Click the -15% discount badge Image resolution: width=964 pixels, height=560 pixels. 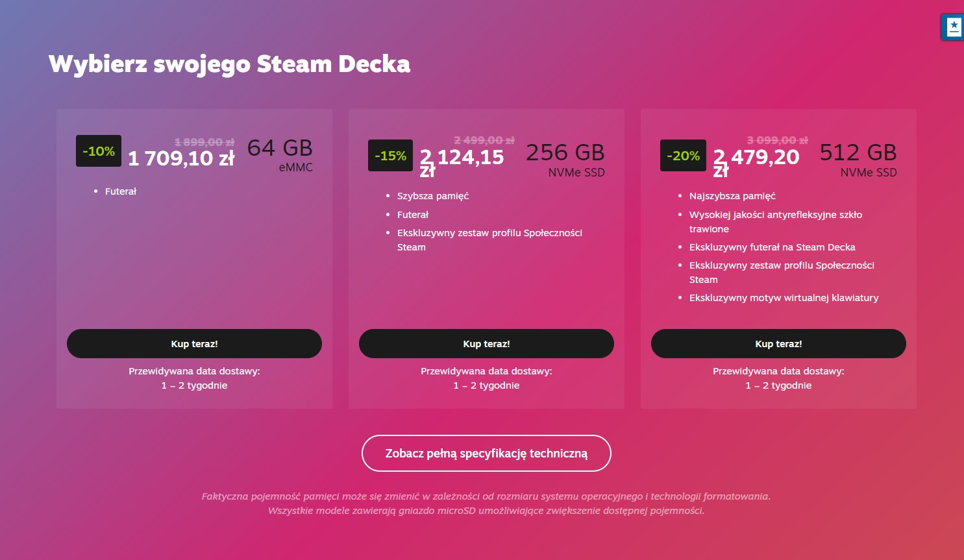[x=390, y=156]
